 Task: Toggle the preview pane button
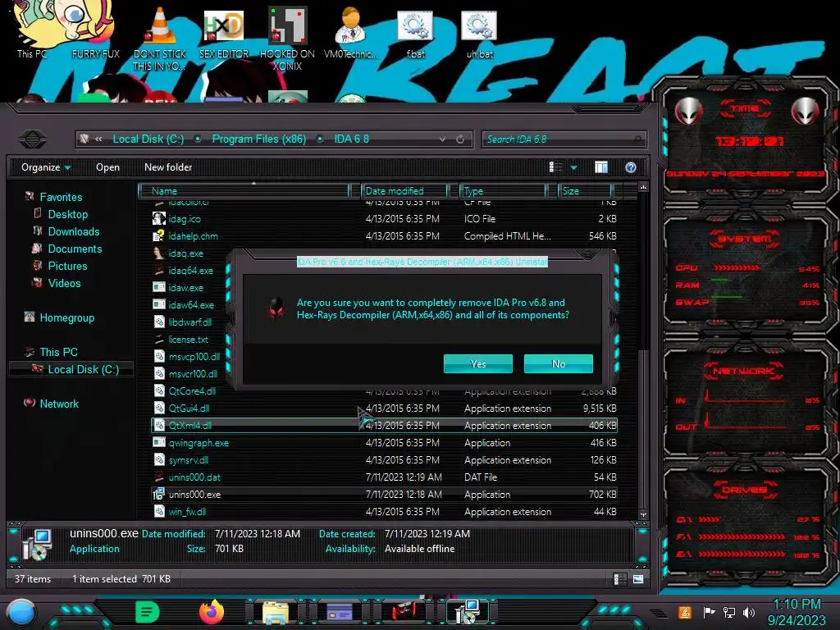pos(601,167)
